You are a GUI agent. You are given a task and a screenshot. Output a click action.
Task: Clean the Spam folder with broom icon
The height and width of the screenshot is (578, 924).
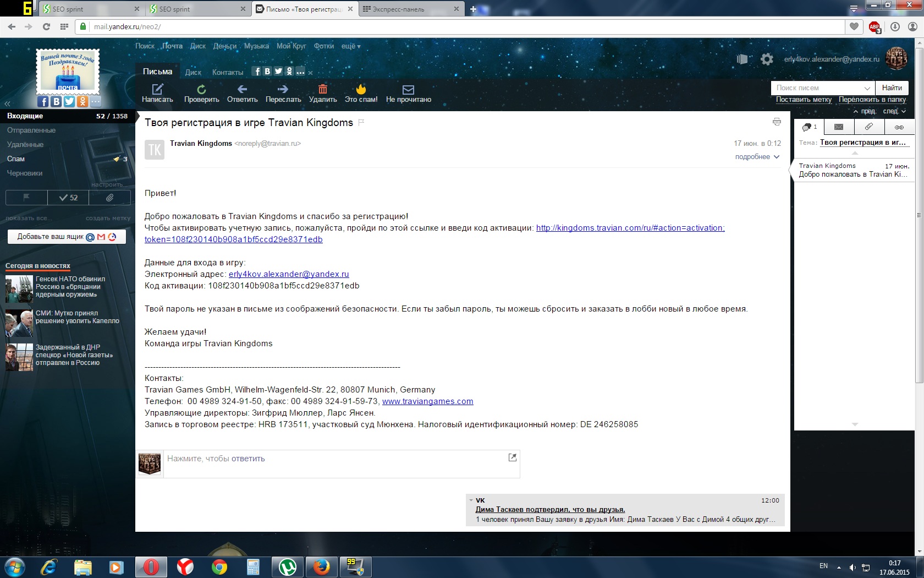pyautogui.click(x=117, y=159)
